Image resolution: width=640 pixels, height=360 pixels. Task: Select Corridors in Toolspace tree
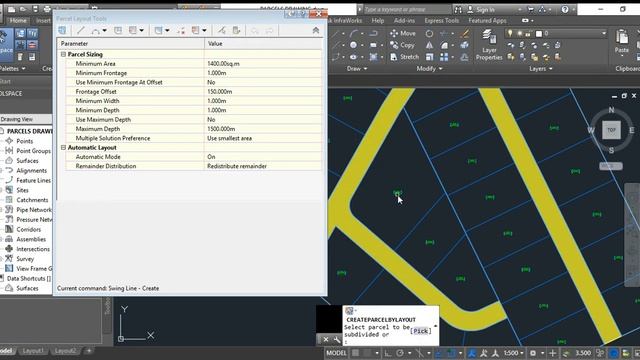[28, 229]
